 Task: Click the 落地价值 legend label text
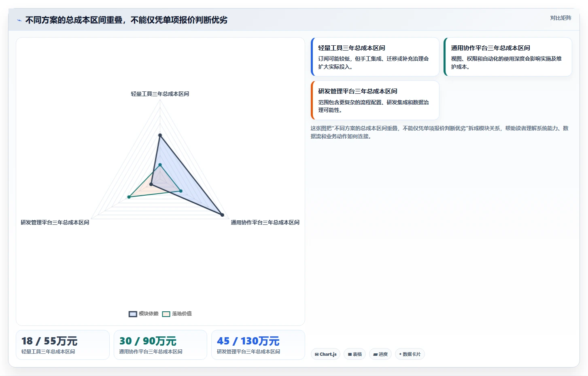click(x=182, y=314)
